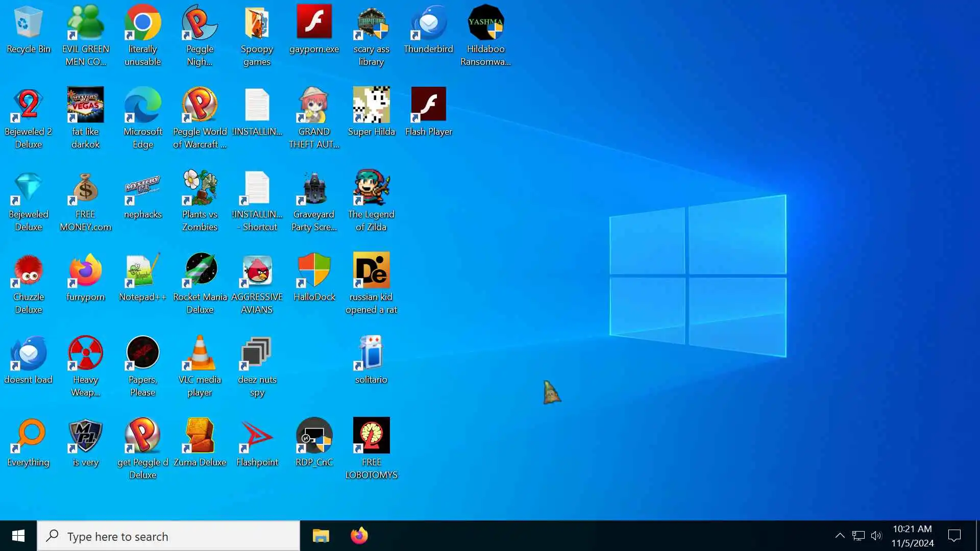Open File Explorer from the taskbar
This screenshot has width=980, height=551.
pos(321,536)
